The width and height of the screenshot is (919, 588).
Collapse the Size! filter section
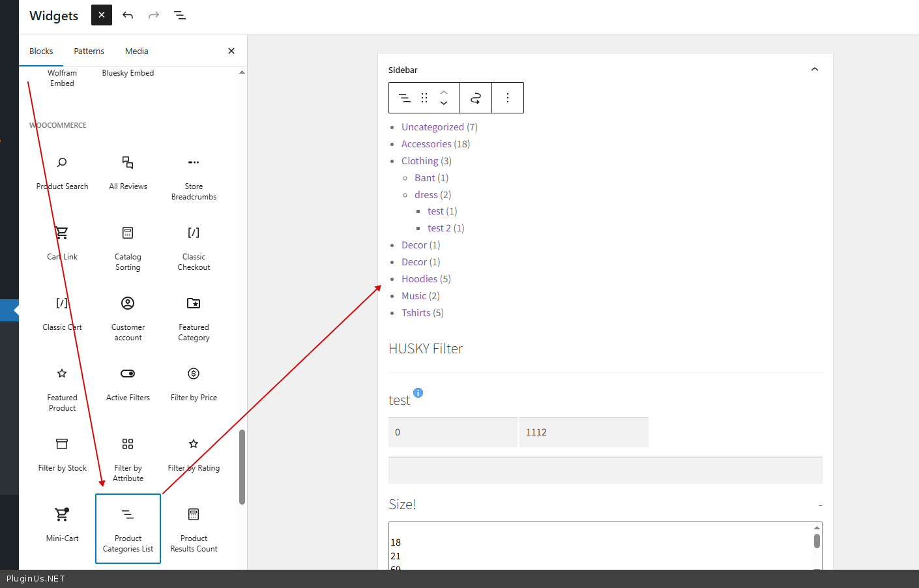[820, 505]
